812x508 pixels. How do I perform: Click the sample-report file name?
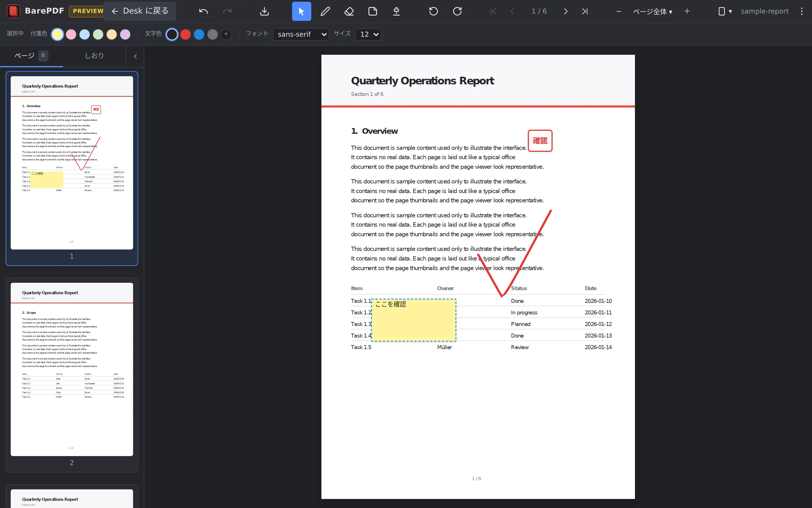(x=764, y=11)
